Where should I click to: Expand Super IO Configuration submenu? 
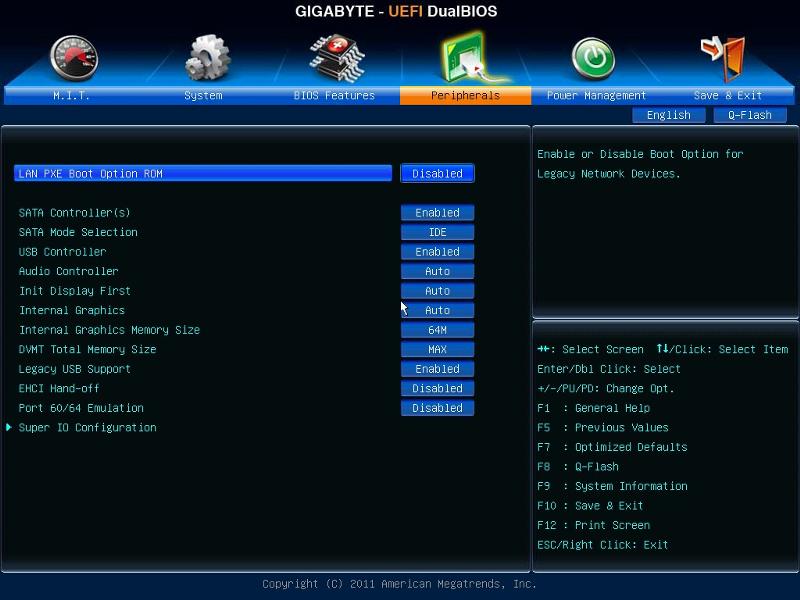tap(87, 428)
